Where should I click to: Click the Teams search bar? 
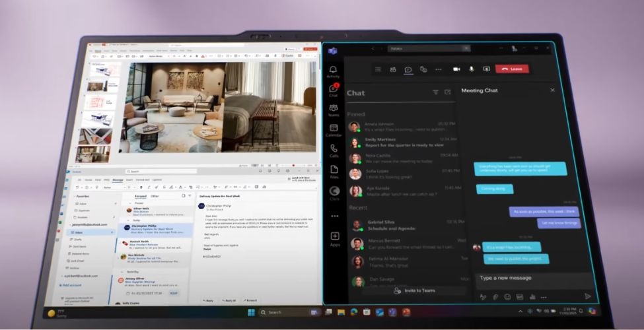click(x=429, y=48)
